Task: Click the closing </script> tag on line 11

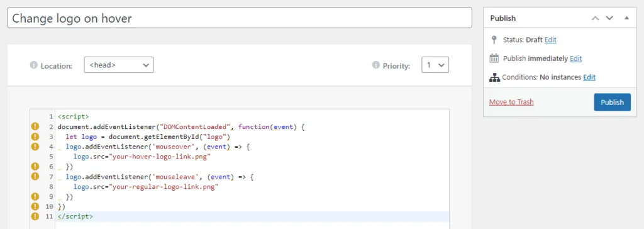Action: coord(75,216)
